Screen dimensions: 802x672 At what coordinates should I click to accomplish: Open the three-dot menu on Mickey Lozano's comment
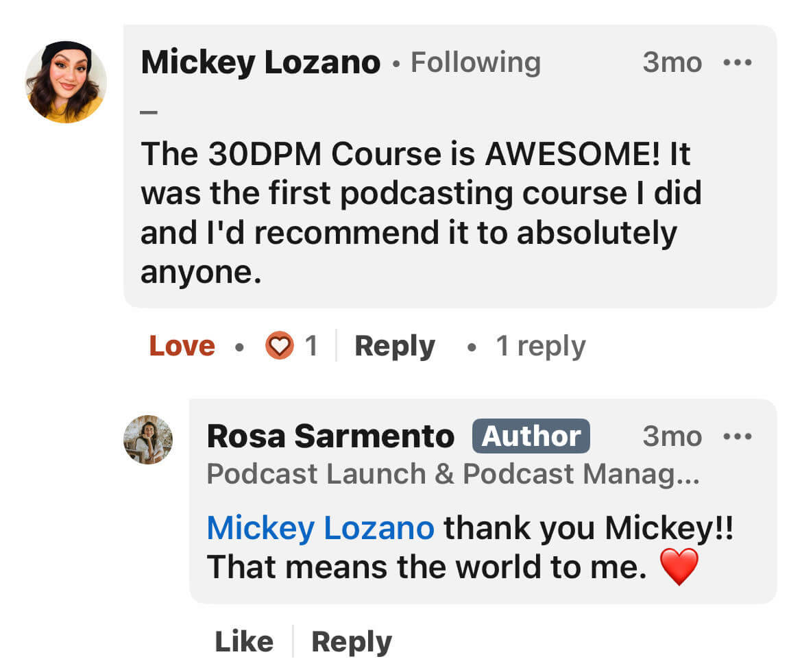click(x=738, y=63)
